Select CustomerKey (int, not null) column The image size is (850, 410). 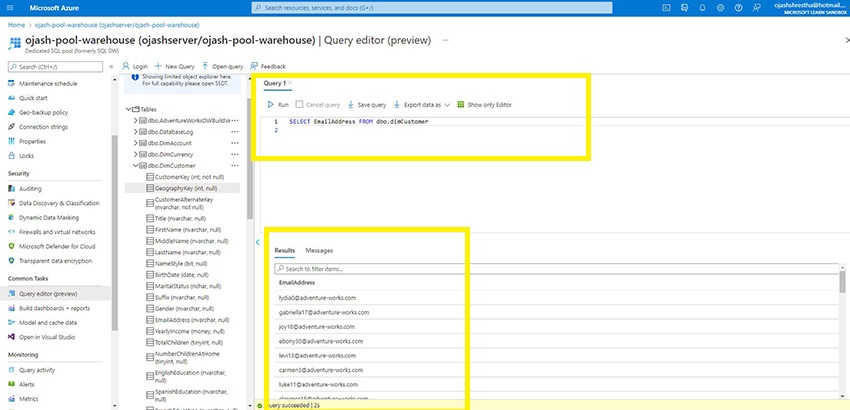(185, 177)
